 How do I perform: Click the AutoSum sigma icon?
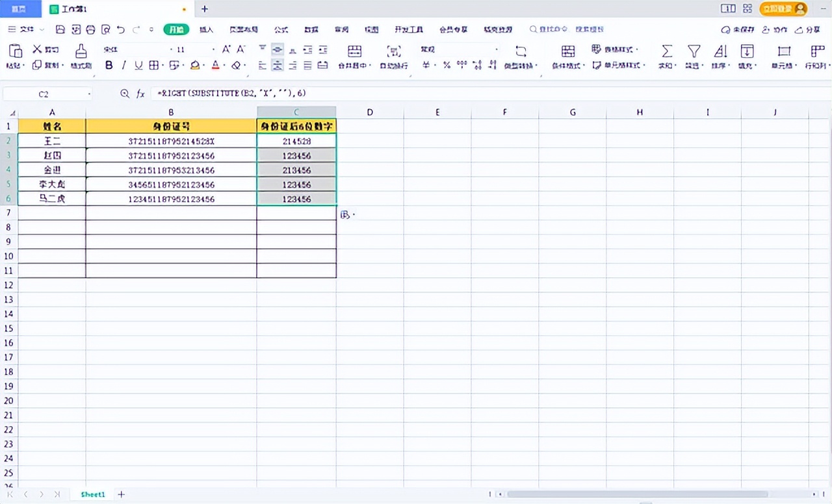click(666, 51)
